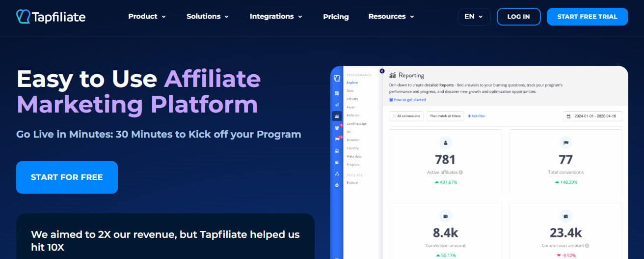Expand the Integrations menu
This screenshot has width=644, height=259.
click(276, 16)
